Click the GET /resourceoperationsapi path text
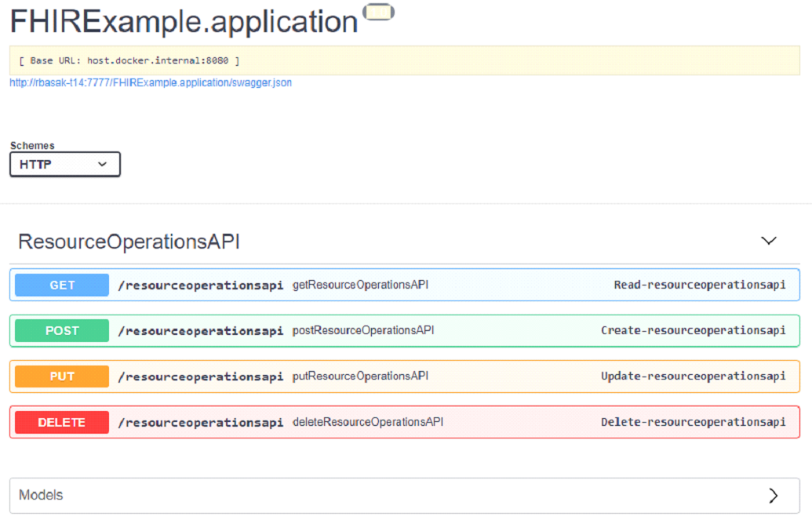 click(200, 286)
